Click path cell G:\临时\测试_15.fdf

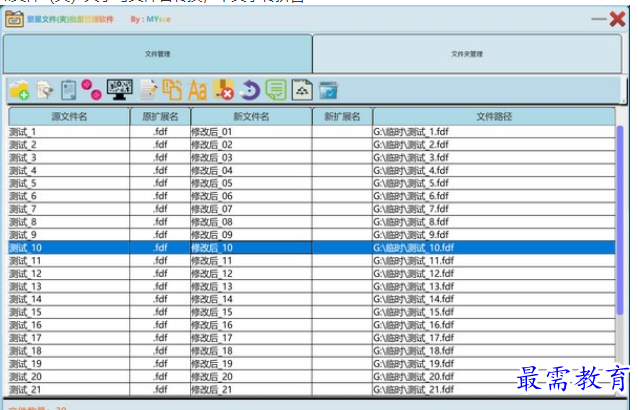click(494, 312)
